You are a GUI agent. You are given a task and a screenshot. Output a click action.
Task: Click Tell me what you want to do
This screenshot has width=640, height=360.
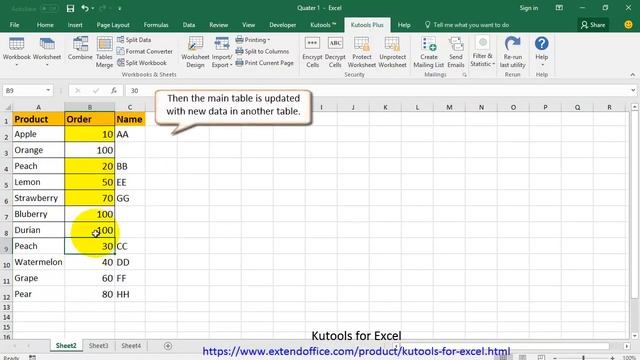[467, 25]
